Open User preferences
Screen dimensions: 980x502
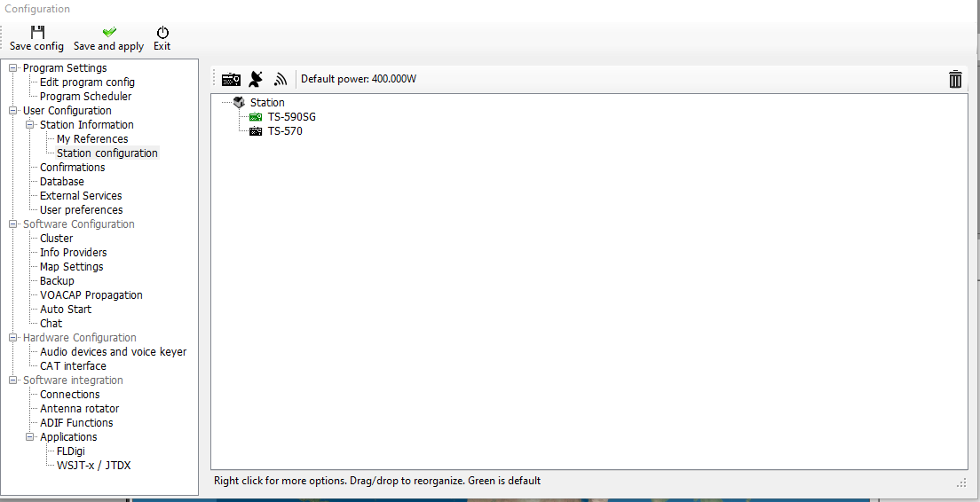click(x=82, y=210)
